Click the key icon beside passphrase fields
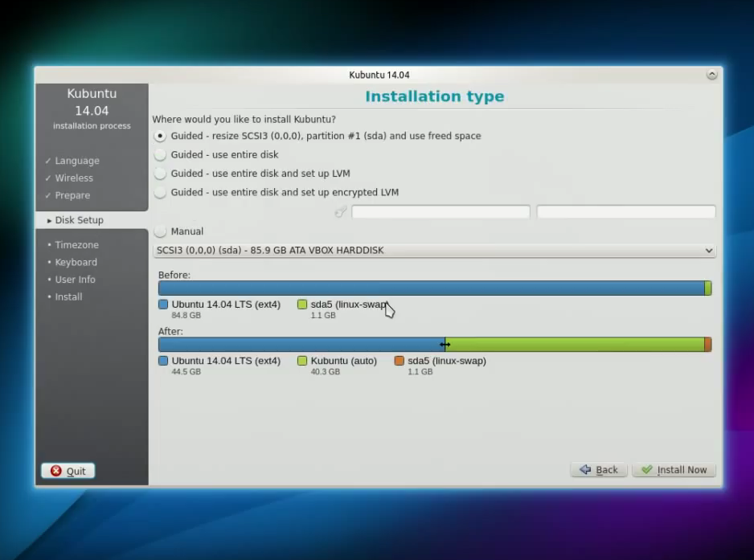754x560 pixels. coord(341,211)
